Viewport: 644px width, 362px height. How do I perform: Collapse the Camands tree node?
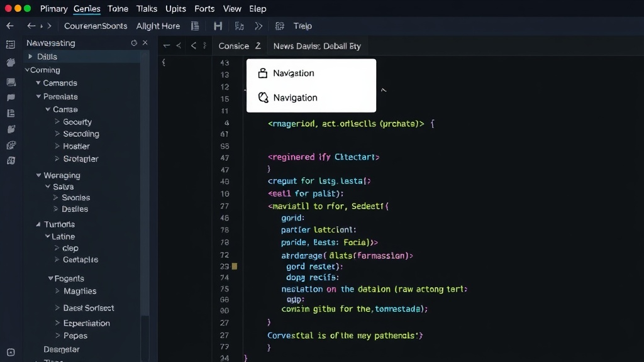tap(38, 83)
